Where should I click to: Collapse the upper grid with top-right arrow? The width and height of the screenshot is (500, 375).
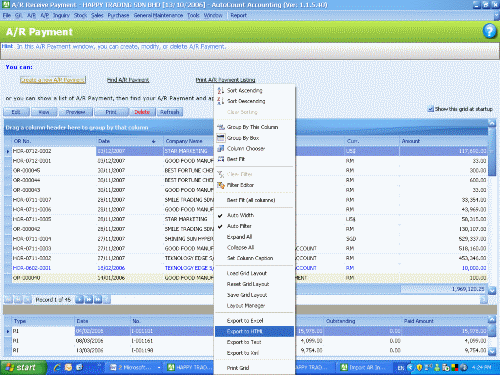492,123
